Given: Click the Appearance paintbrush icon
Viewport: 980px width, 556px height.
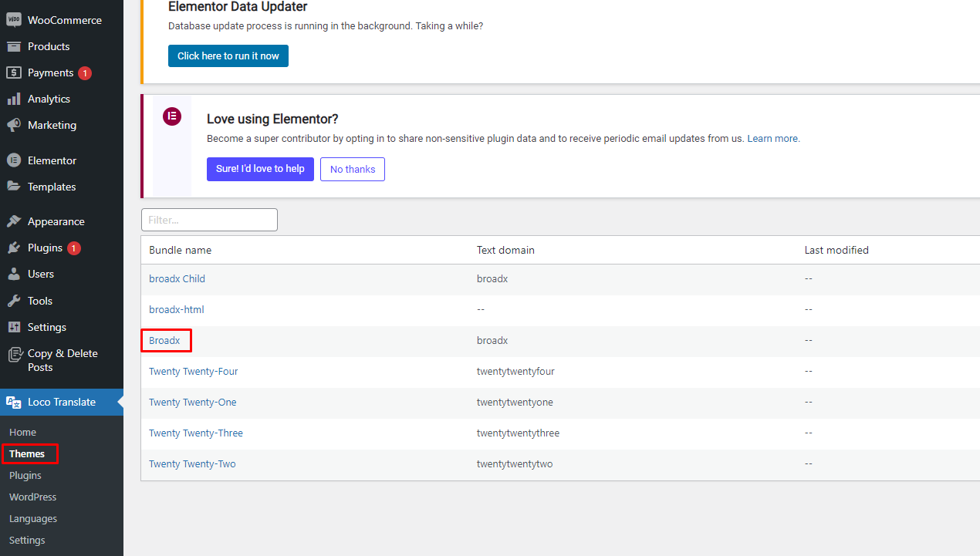Looking at the screenshot, I should pyautogui.click(x=14, y=221).
